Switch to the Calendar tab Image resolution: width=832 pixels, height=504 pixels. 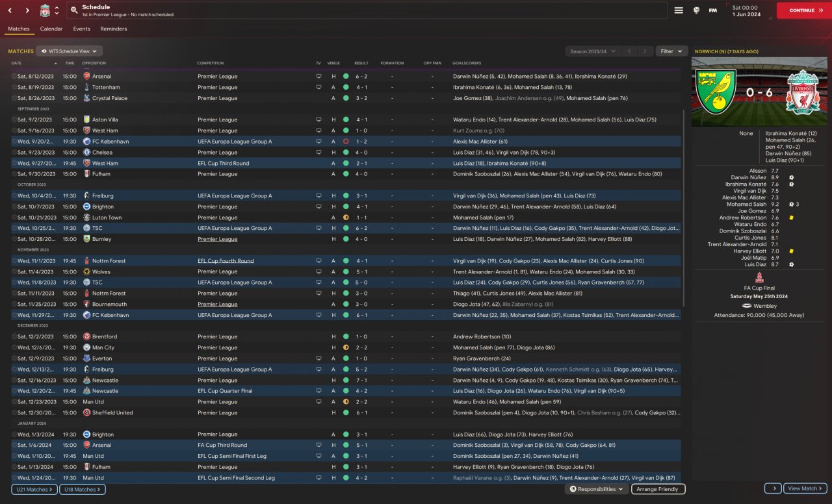pos(51,29)
